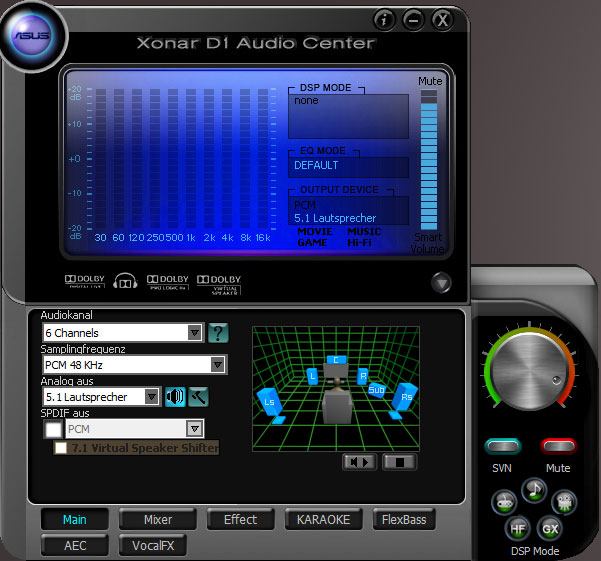Select the Movie DSP mode icon
601x561 pixels.
[x=564, y=502]
